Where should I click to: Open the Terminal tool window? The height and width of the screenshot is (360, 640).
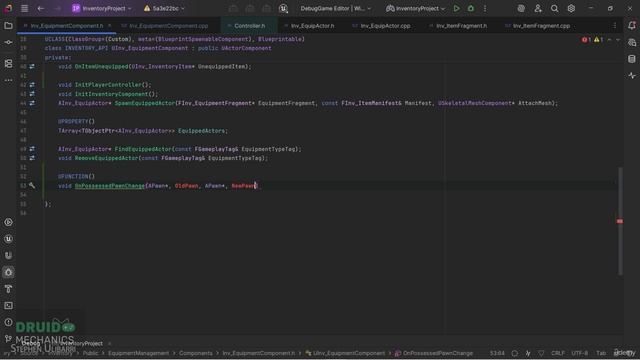(8, 306)
